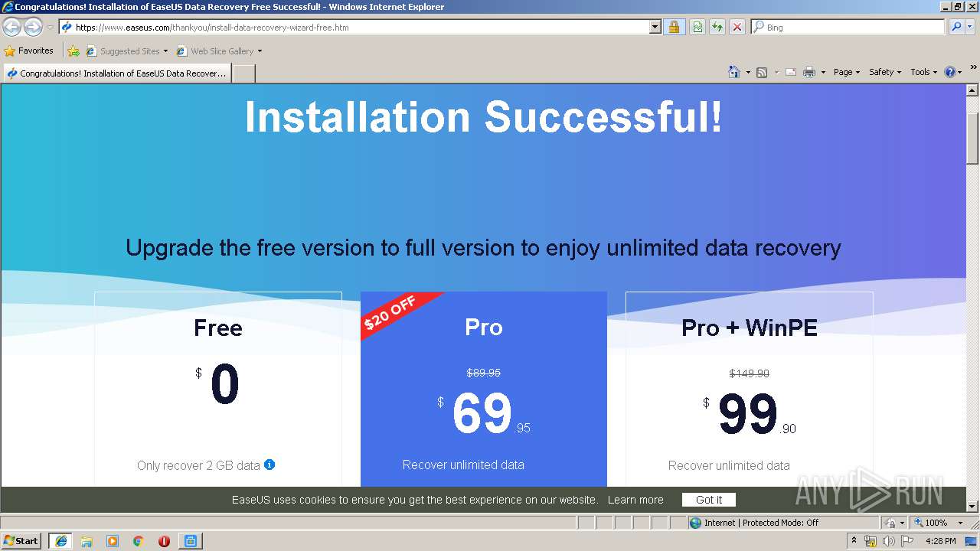The height and width of the screenshot is (551, 980).
Task: Launch Opera from taskbar
Action: click(164, 540)
